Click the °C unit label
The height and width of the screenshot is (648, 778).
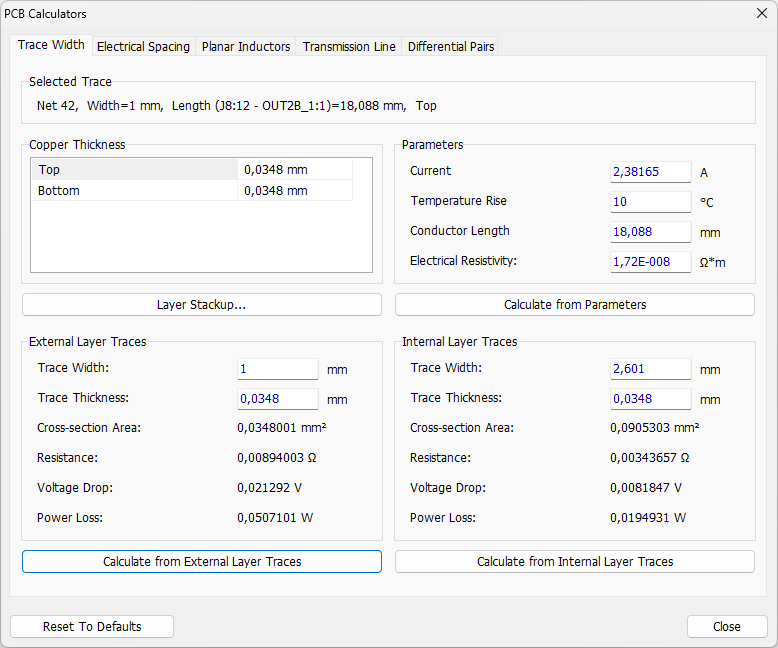pos(707,202)
